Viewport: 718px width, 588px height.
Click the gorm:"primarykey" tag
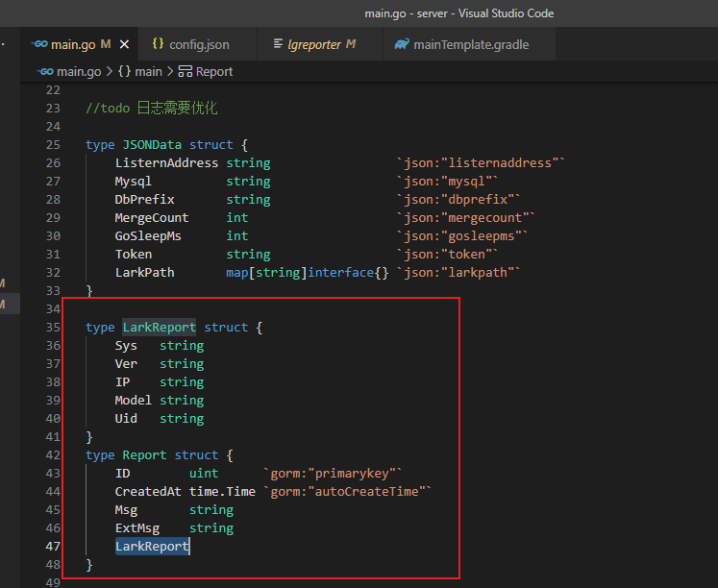click(x=333, y=474)
